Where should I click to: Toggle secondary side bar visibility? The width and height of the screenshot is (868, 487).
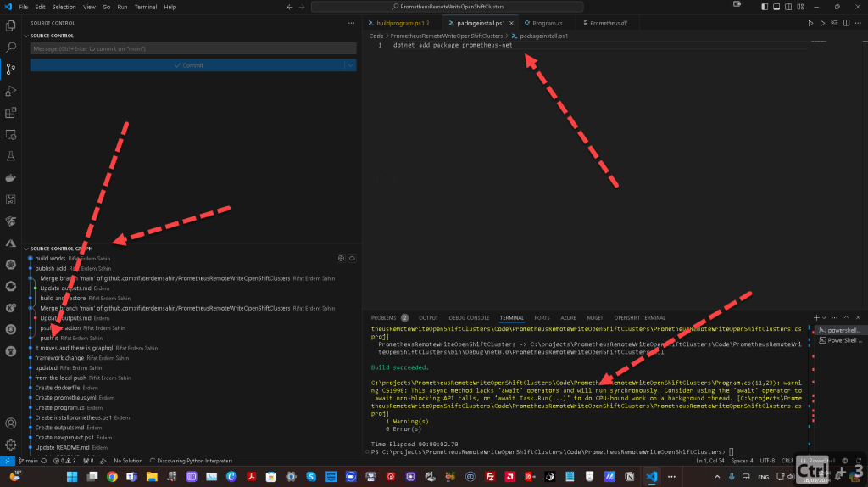(x=788, y=7)
